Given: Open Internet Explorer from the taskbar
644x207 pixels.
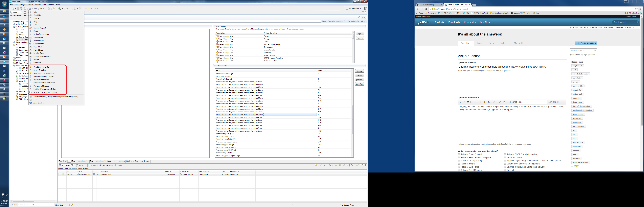Looking at the screenshot, I should [4, 16].
